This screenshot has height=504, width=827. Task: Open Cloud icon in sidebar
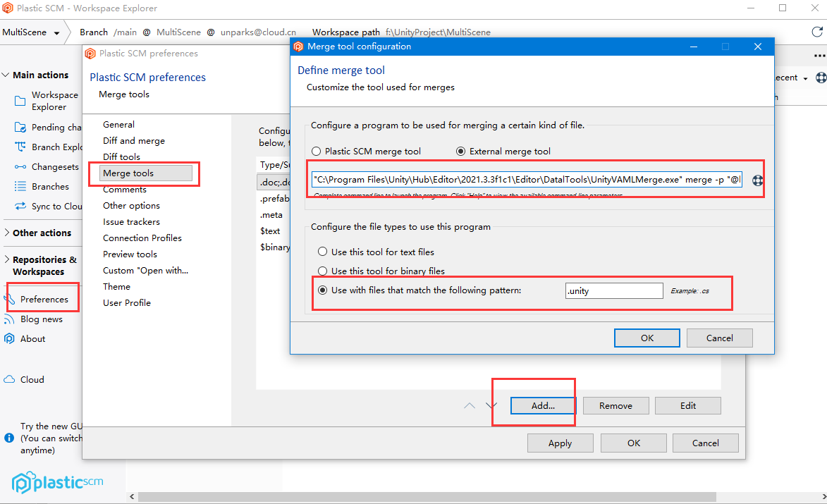(9, 379)
